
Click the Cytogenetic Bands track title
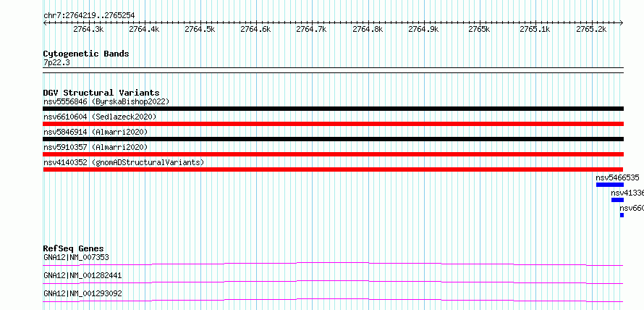pos(86,54)
